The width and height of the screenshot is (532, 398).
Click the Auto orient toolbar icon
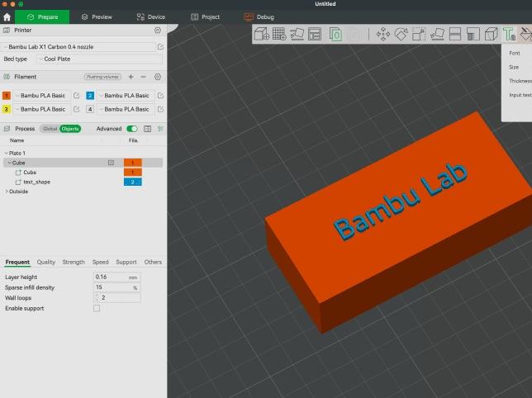pos(297,34)
